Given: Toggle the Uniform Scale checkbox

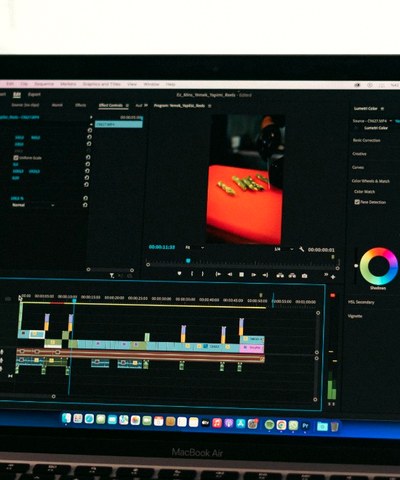Looking at the screenshot, I should click(x=16, y=157).
